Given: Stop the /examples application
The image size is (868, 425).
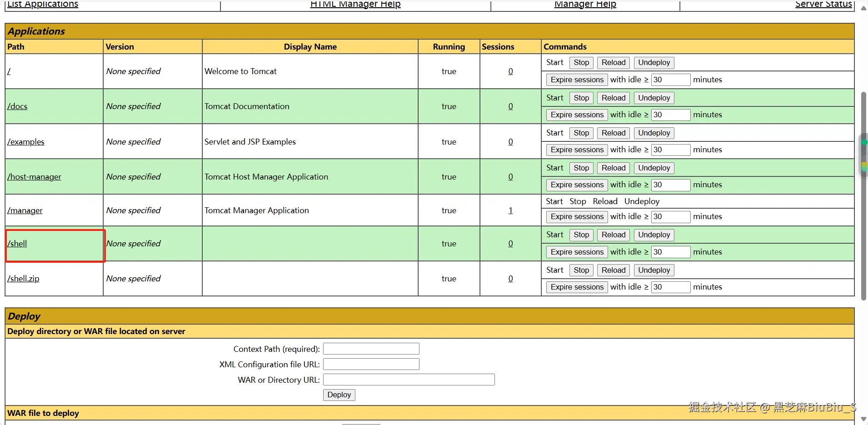Looking at the screenshot, I should (581, 133).
